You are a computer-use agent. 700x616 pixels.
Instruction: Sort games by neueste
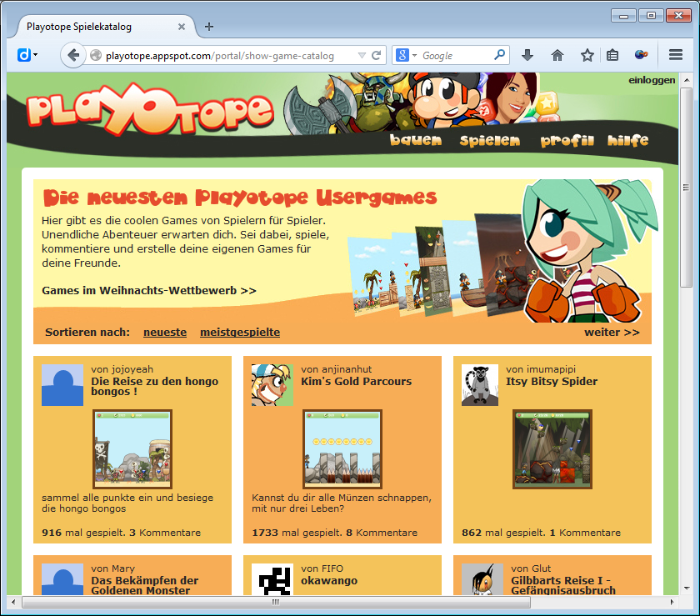[164, 332]
